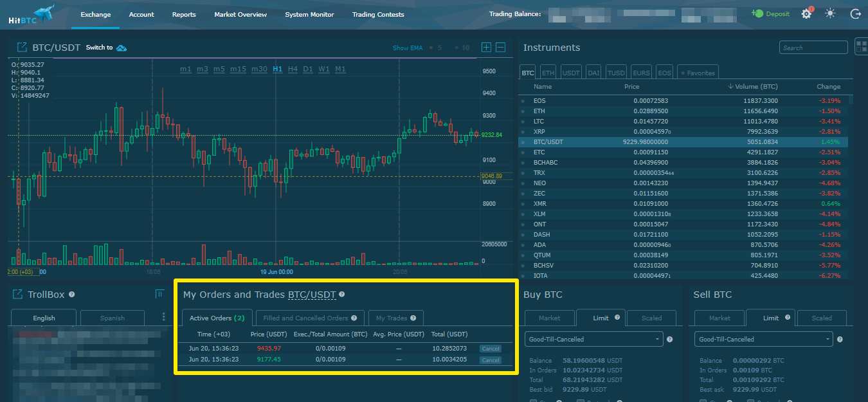
Task: Open Sell BTC Good-Till-Cancelled dropdown
Action: click(x=764, y=339)
